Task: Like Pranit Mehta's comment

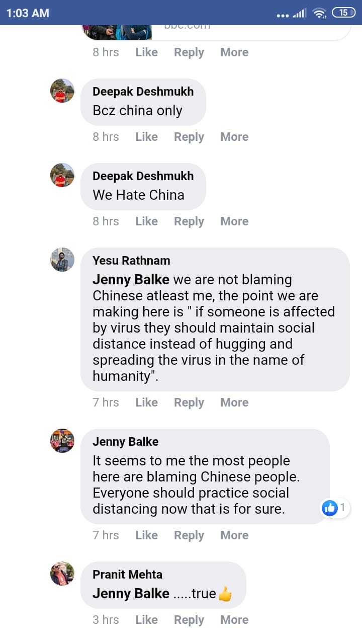Action: point(146,620)
